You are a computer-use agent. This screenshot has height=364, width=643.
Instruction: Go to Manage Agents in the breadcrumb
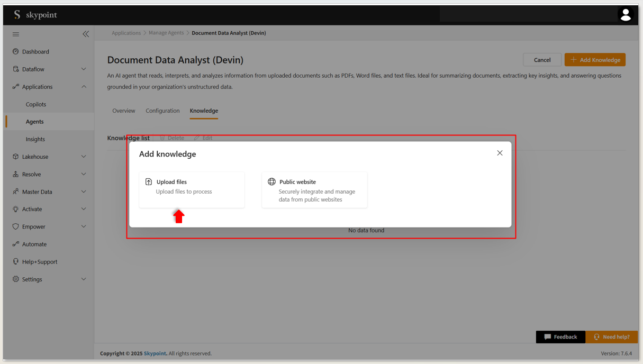coord(166,33)
